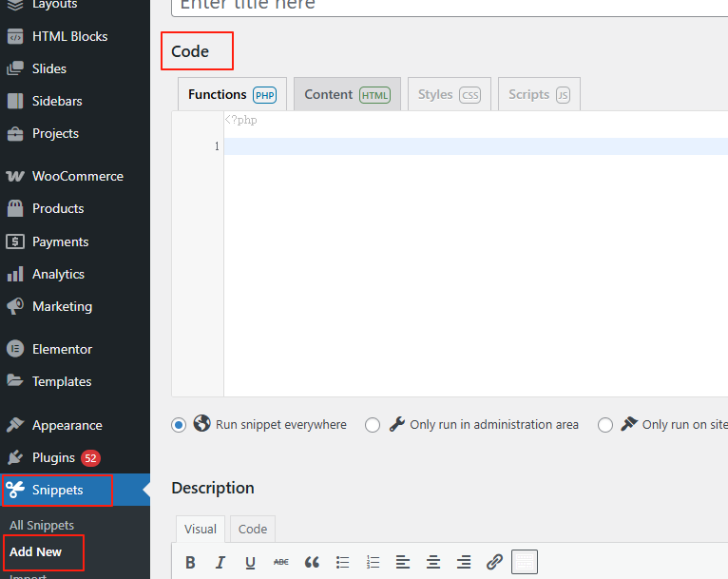The width and height of the screenshot is (728, 579).
Task: Choose Only run in administration area
Action: (373, 425)
